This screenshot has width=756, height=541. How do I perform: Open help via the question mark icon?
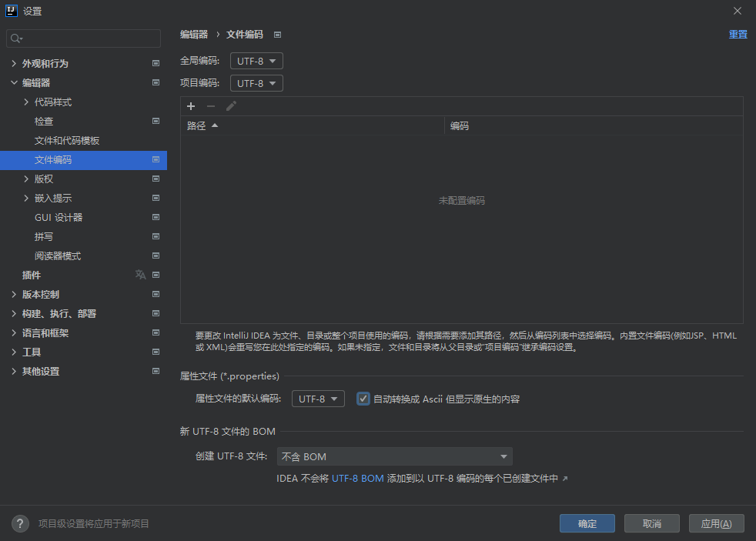[19, 523]
